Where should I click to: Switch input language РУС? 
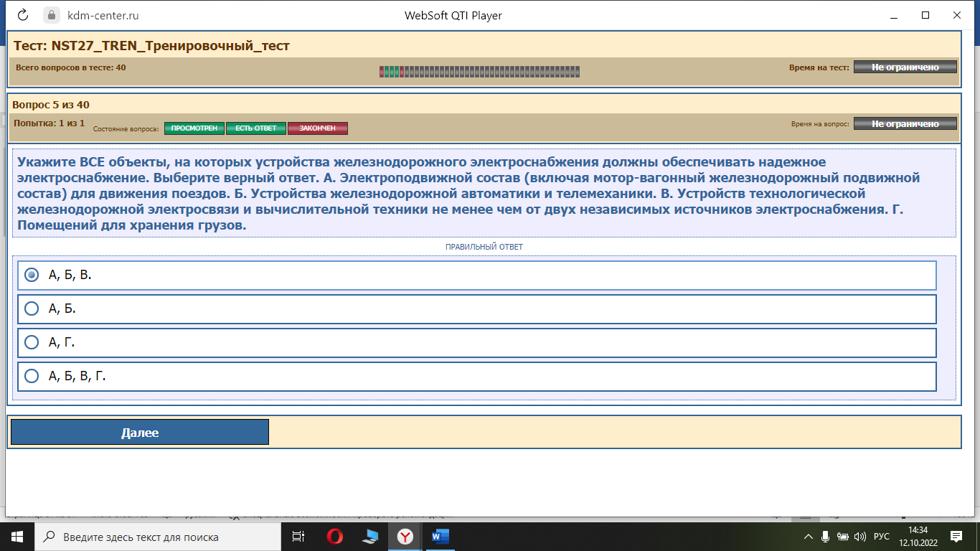[882, 537]
